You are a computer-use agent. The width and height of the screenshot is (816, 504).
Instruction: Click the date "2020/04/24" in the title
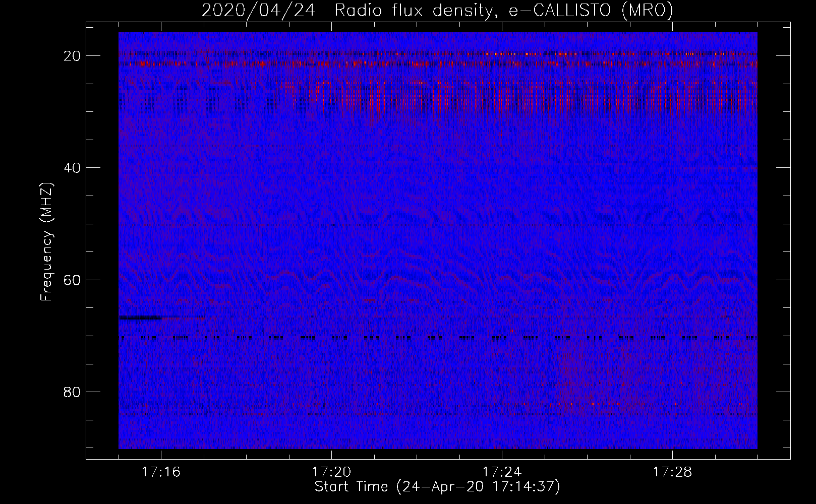click(259, 10)
